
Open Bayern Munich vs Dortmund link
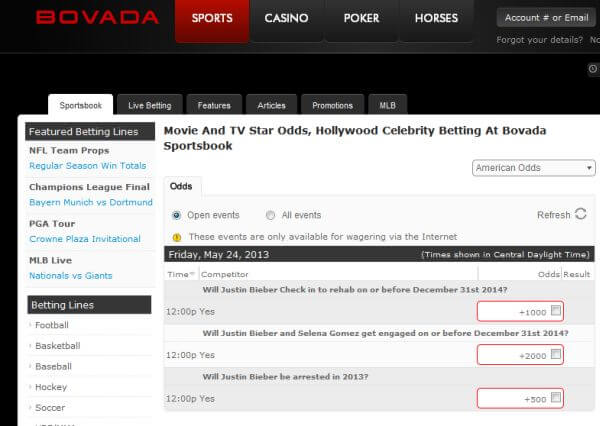pos(91,202)
